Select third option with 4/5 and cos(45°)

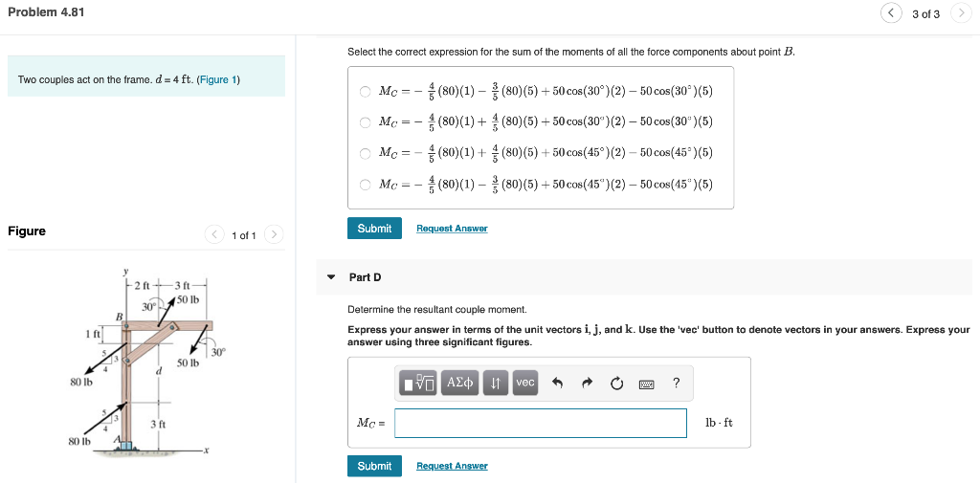point(365,154)
